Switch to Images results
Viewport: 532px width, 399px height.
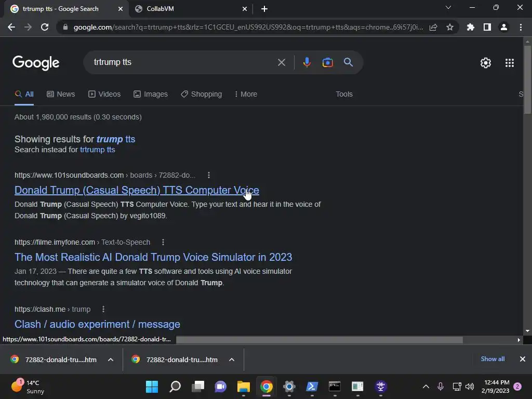pos(151,95)
